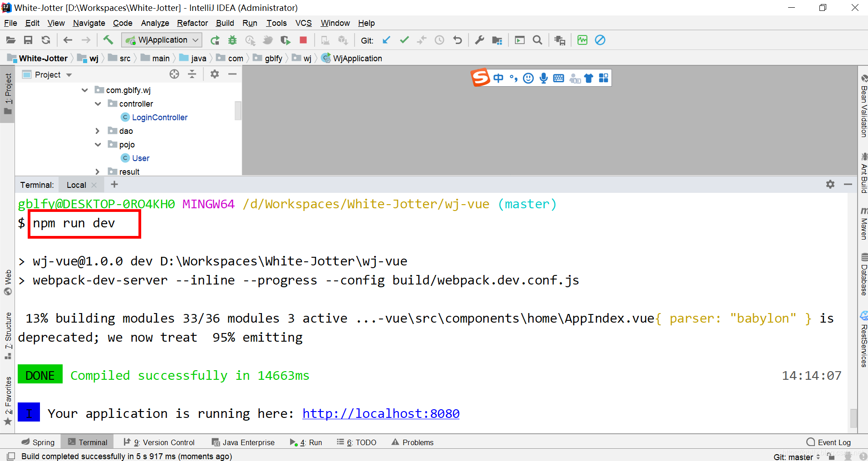
Task: Open the Event Log
Action: pos(829,442)
